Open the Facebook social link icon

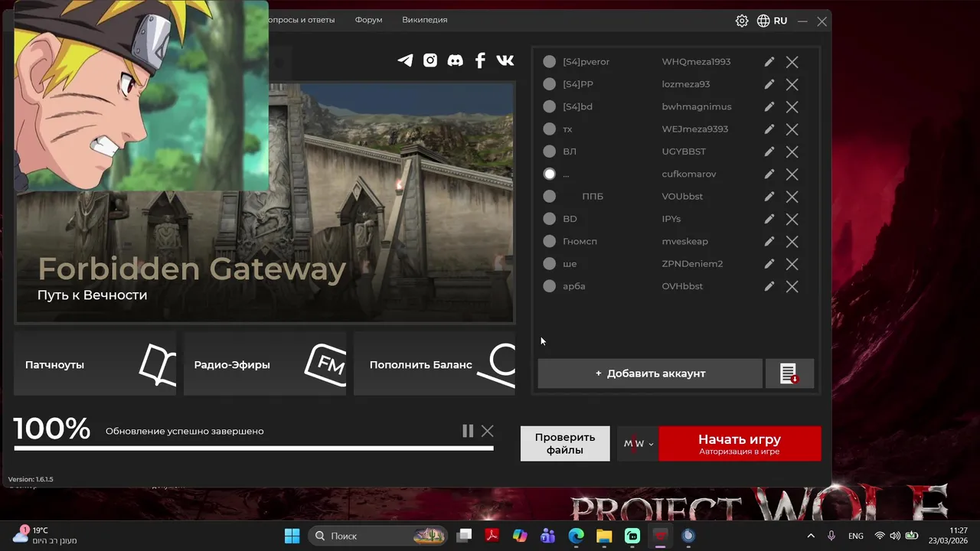click(480, 60)
